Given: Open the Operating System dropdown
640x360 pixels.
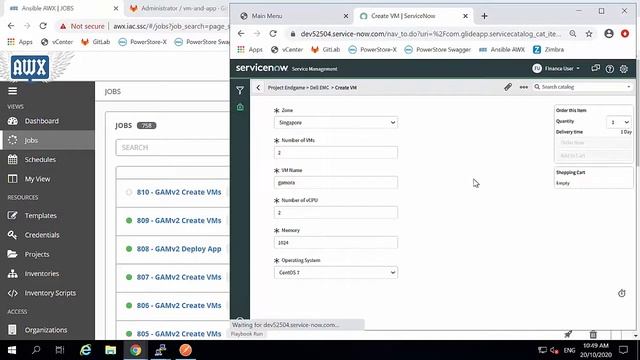Looking at the screenshot, I should click(336, 272).
